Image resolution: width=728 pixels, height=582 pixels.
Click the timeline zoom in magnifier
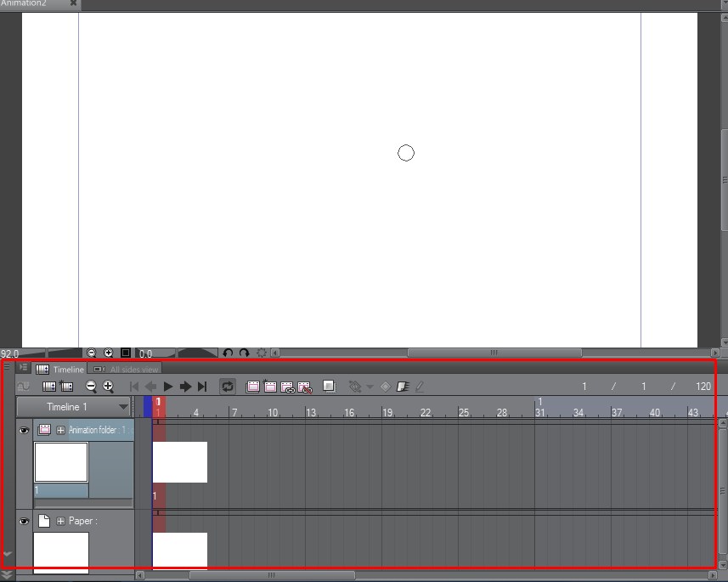[109, 387]
